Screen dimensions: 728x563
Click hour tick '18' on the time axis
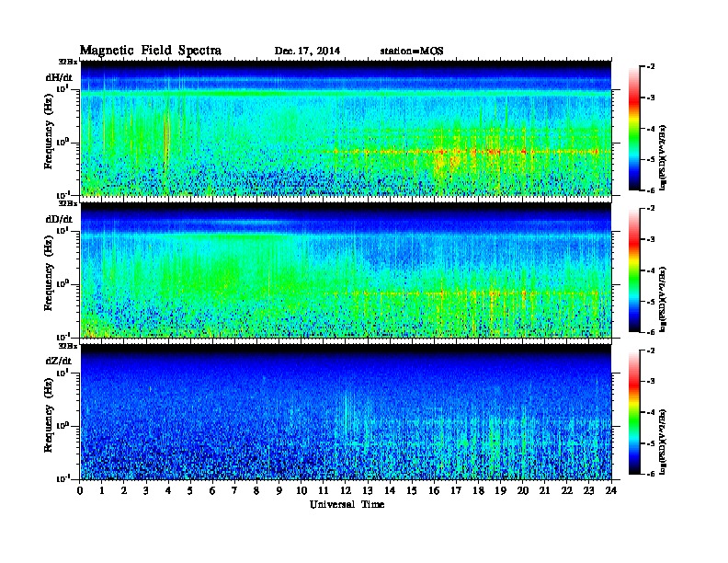(x=479, y=491)
